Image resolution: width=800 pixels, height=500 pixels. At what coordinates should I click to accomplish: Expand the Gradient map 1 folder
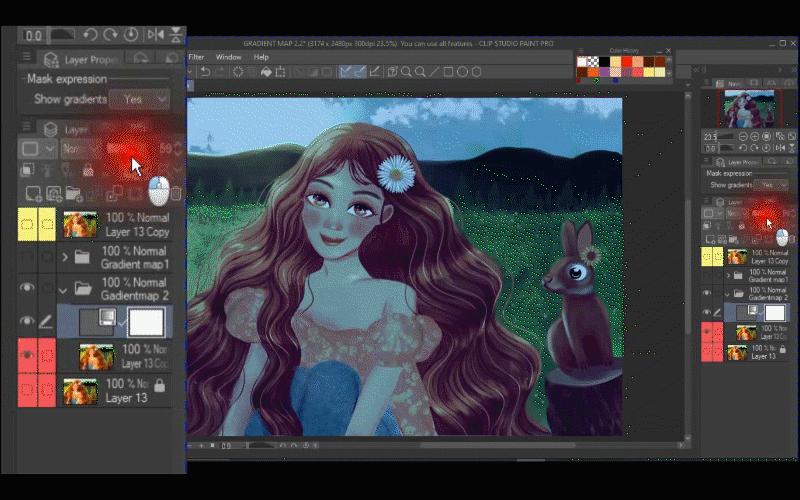point(65,258)
